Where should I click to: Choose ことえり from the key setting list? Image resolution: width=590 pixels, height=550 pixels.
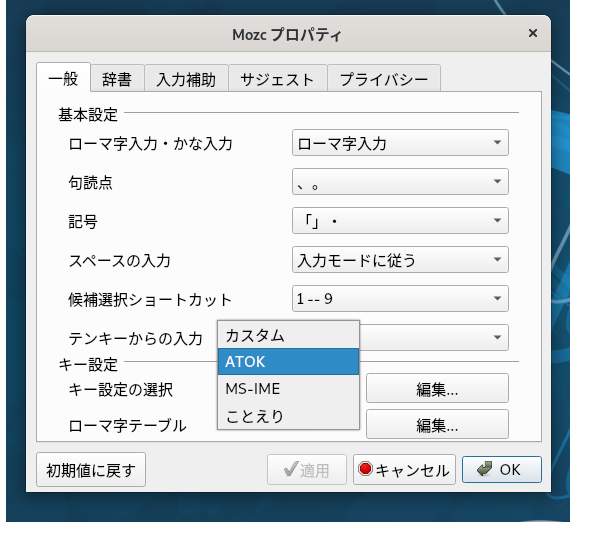click(289, 416)
